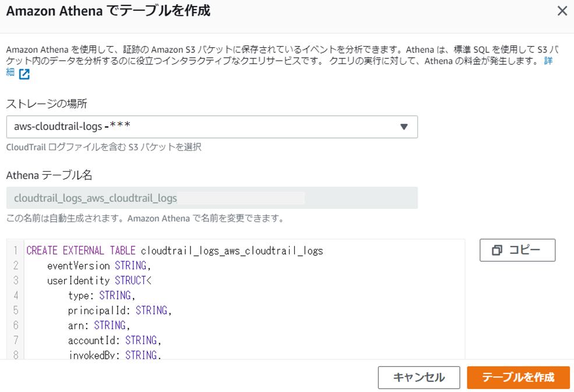Screen dimensions: 574x392
Task: Close the Athena table creation dialog
Action: coord(562,11)
